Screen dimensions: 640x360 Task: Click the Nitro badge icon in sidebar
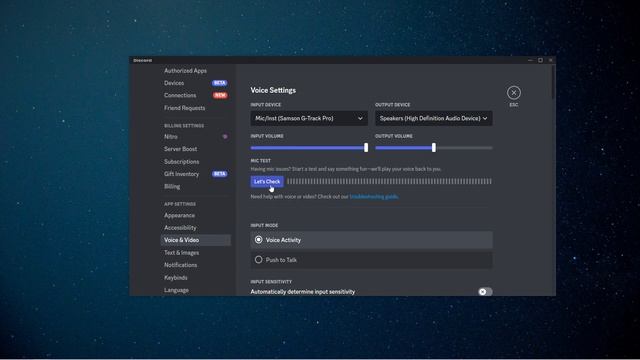click(x=224, y=136)
